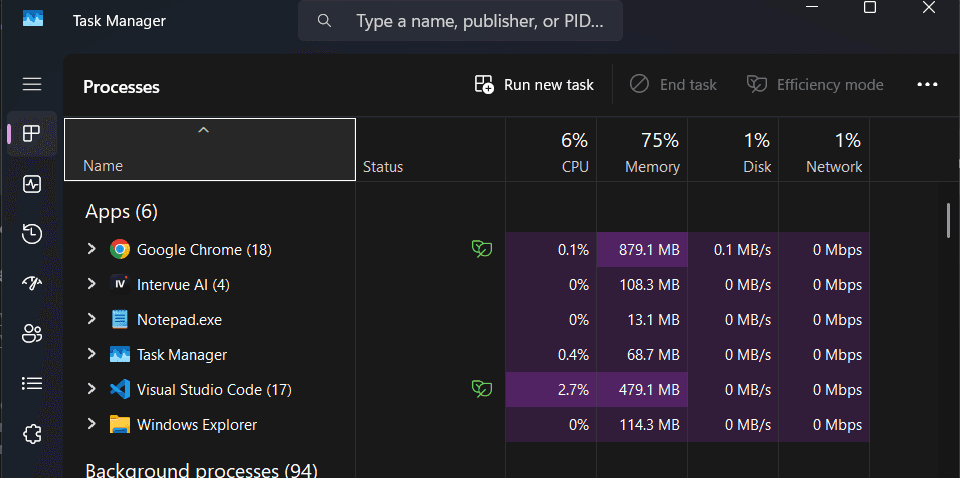
Task: Open the three-dot more options menu
Action: click(x=928, y=84)
